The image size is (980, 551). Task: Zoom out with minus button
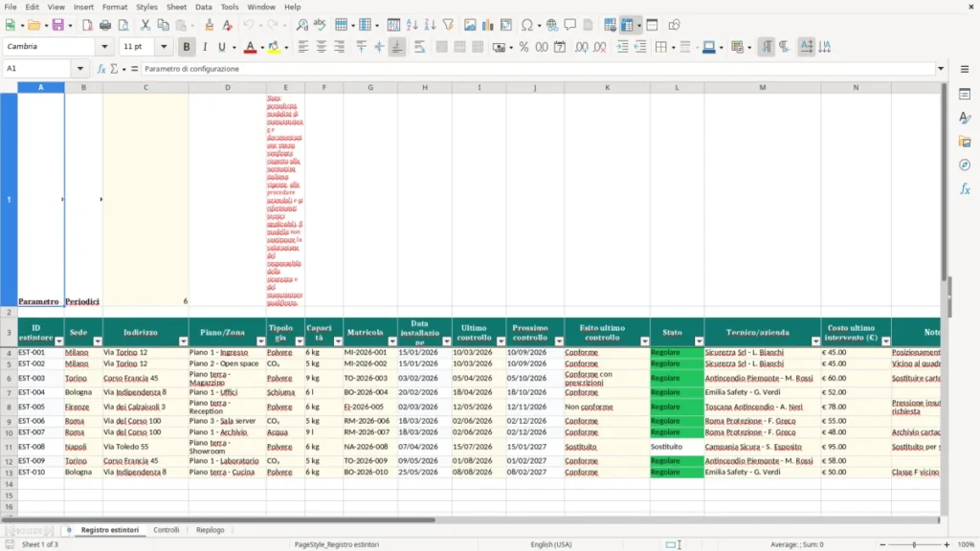[x=882, y=544]
